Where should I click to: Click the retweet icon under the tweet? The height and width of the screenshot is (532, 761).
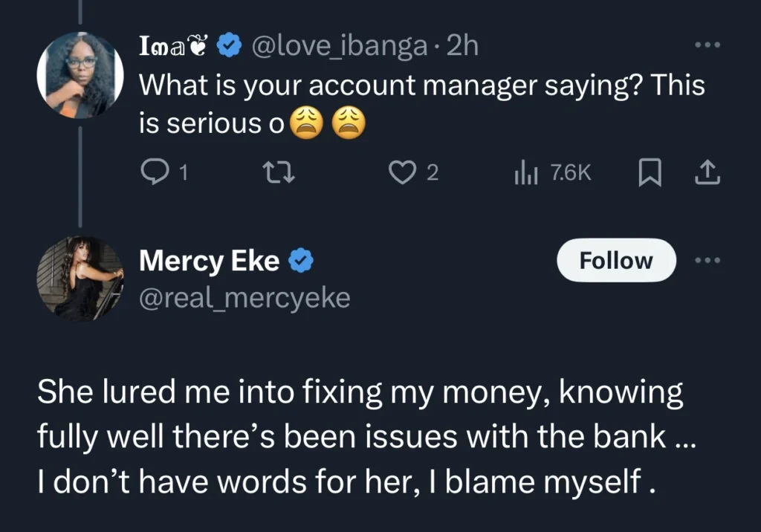click(279, 172)
